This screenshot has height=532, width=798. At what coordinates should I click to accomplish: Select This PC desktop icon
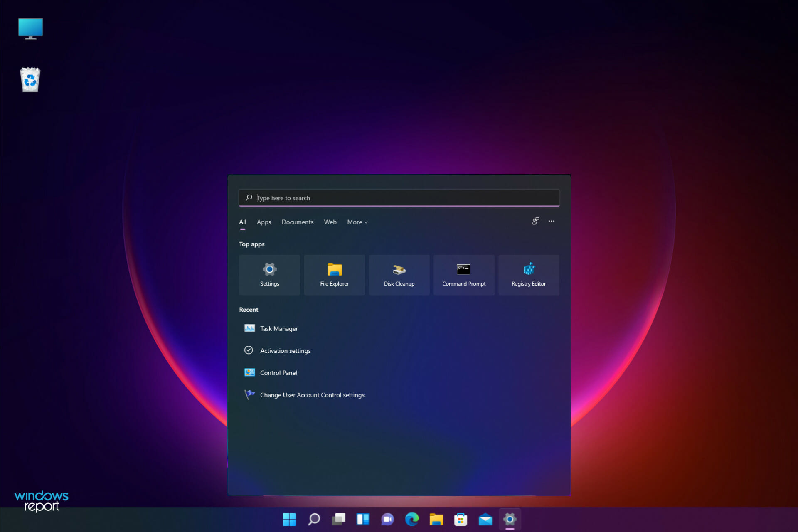pyautogui.click(x=30, y=29)
